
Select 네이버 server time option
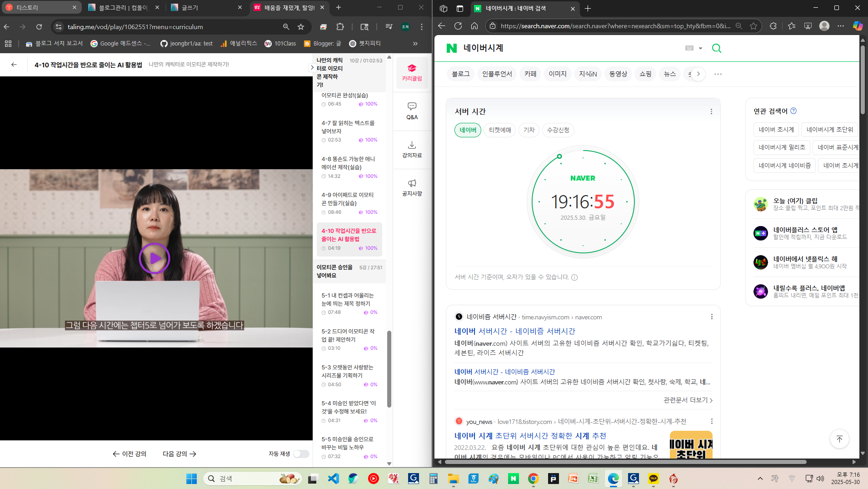468,130
